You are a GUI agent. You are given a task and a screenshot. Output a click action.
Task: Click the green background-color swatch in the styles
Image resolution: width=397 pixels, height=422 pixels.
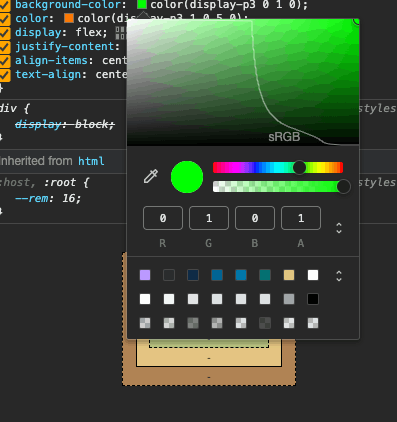142,4
